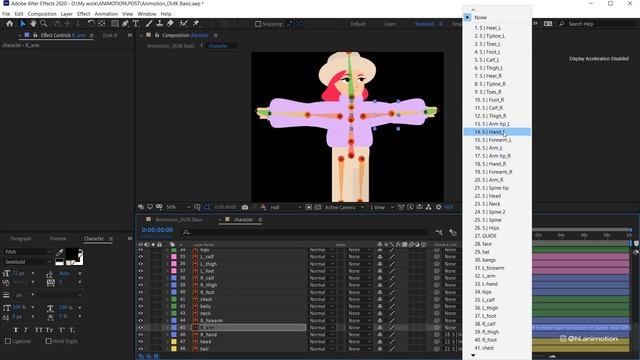Viewport: 640px width, 360px height.
Task: Open the Active Camera dropdown
Action: (x=344, y=207)
